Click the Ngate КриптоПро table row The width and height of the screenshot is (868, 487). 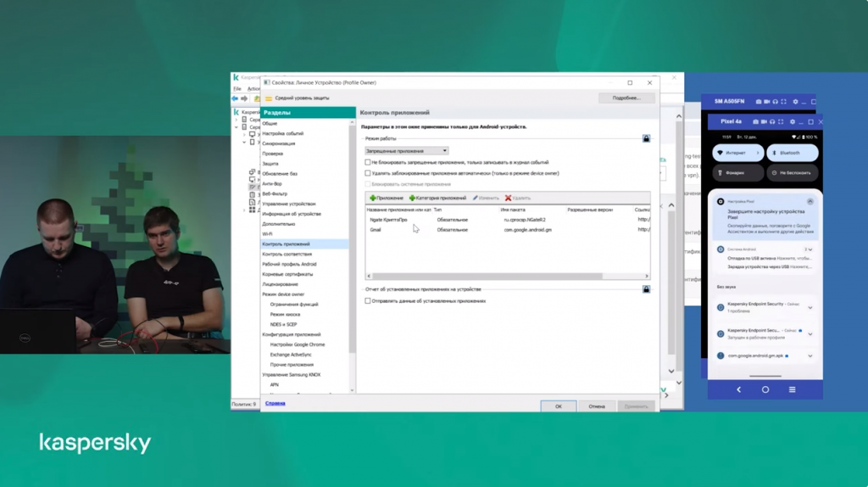[507, 220]
